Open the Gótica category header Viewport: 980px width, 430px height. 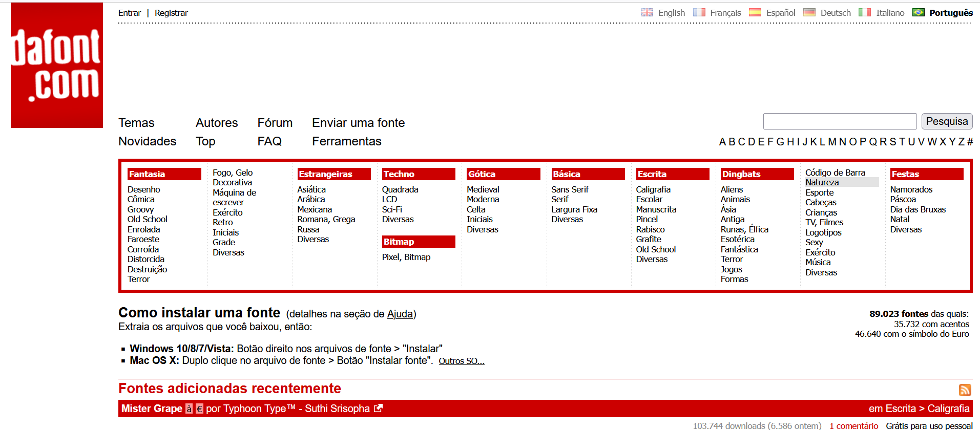[504, 174]
